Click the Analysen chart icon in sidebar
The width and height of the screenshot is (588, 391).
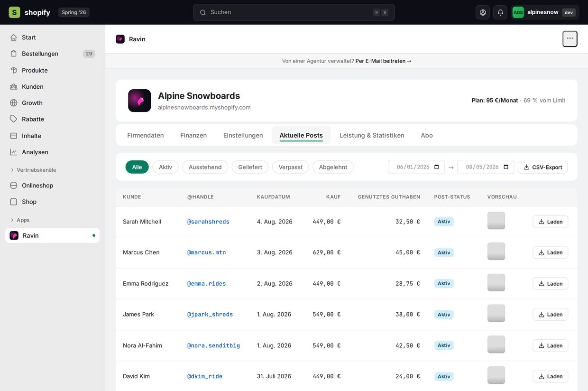(x=14, y=152)
